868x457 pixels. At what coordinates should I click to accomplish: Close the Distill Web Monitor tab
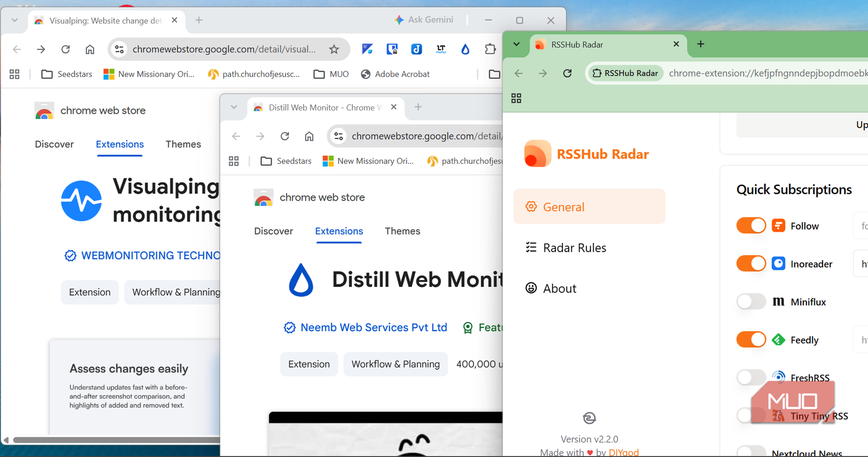coord(394,107)
